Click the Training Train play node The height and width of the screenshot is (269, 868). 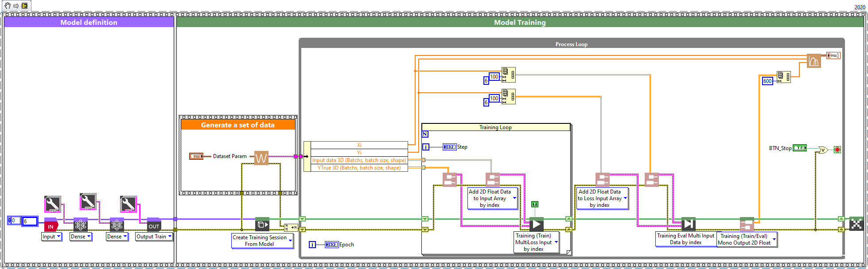coord(536,224)
